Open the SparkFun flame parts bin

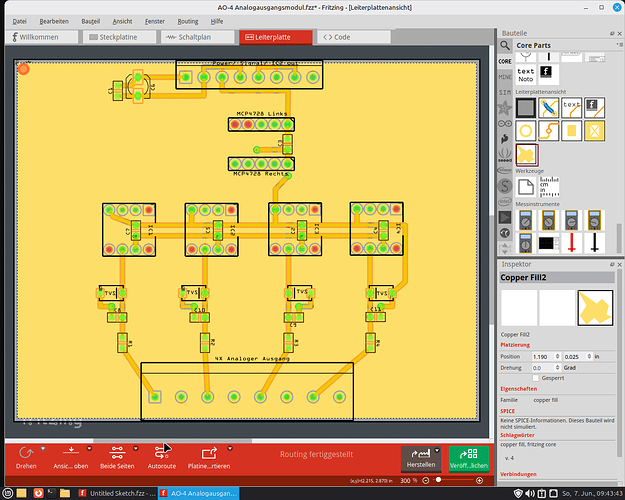tap(505, 139)
